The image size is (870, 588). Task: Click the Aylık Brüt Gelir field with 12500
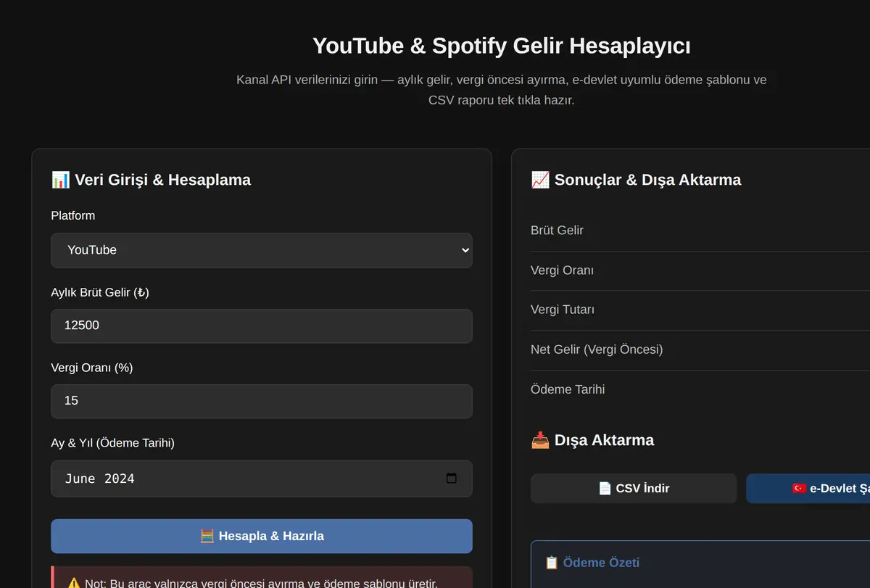point(262,326)
